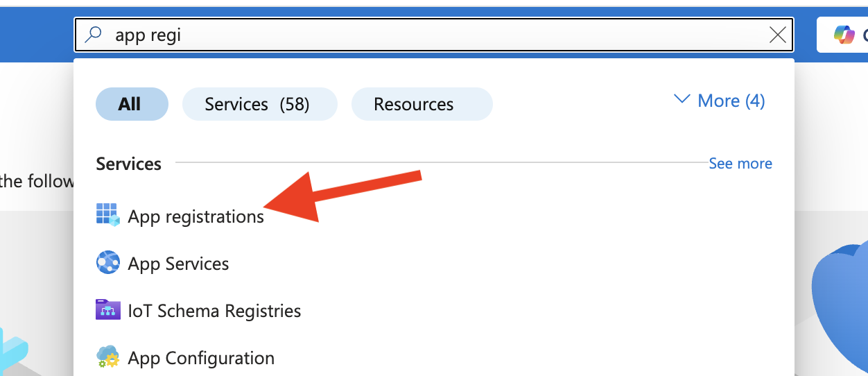Open the App registrations result
Viewport: 868px width, 376px height.
point(196,216)
